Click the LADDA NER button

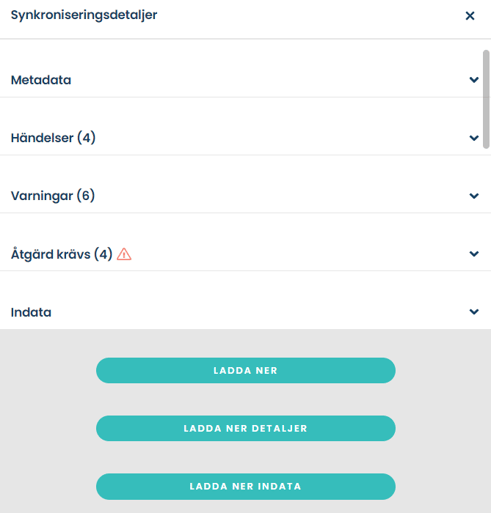246,370
